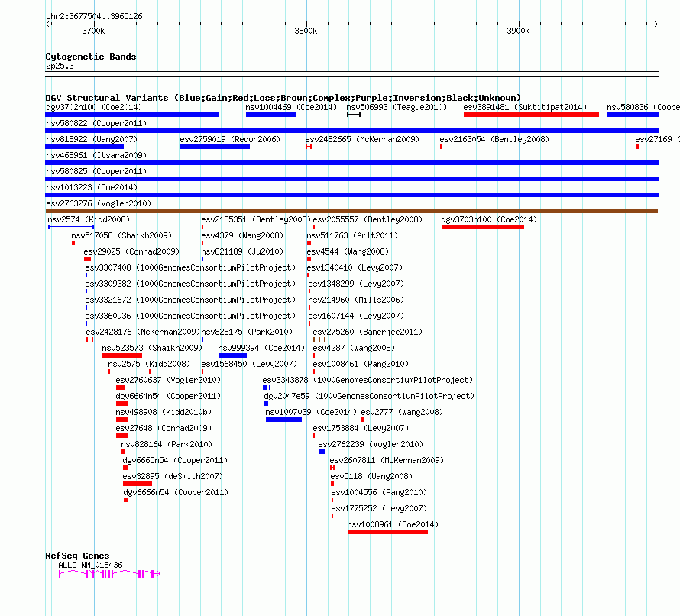
Task: Click esv1753884 (Levy2007) label
Action: (361, 428)
